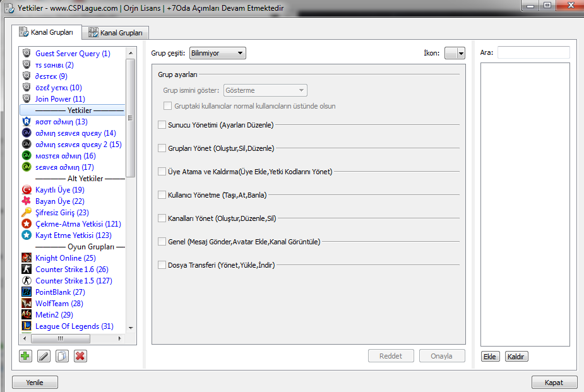The height and width of the screenshot is (392, 584).
Task: Select the first Kanal Grupları tab
Action: click(46, 32)
